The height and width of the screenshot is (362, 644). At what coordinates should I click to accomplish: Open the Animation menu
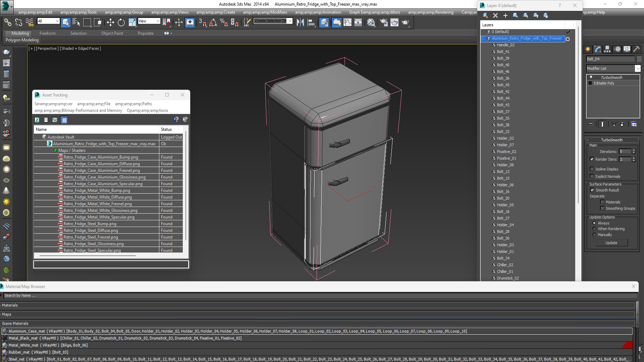[318, 12]
